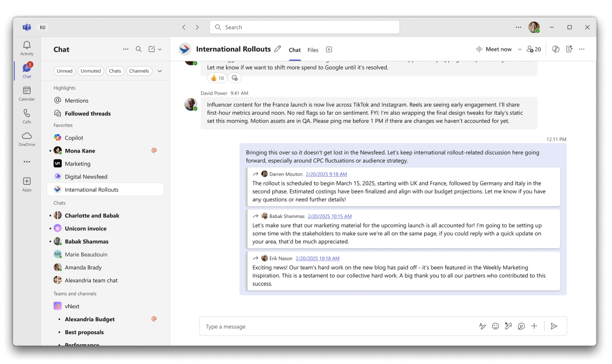Click the emoji picker in the compose box
The height and width of the screenshot is (364, 612).
(495, 326)
